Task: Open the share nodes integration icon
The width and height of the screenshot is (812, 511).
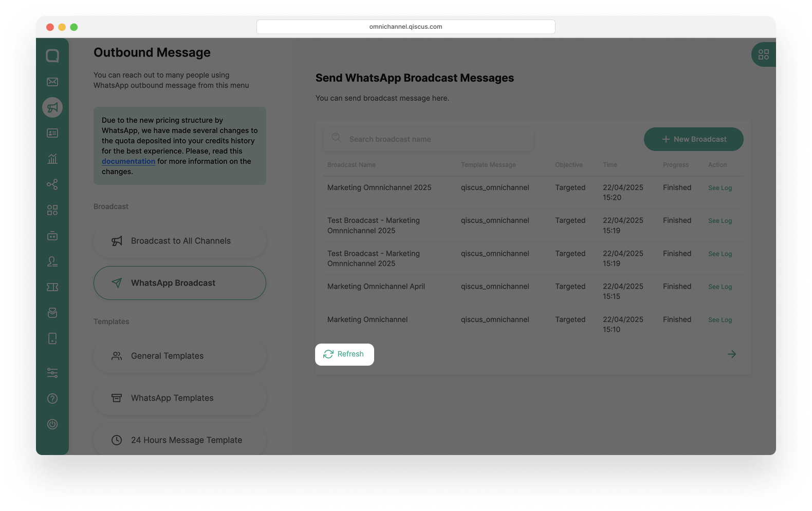Action: (x=52, y=184)
